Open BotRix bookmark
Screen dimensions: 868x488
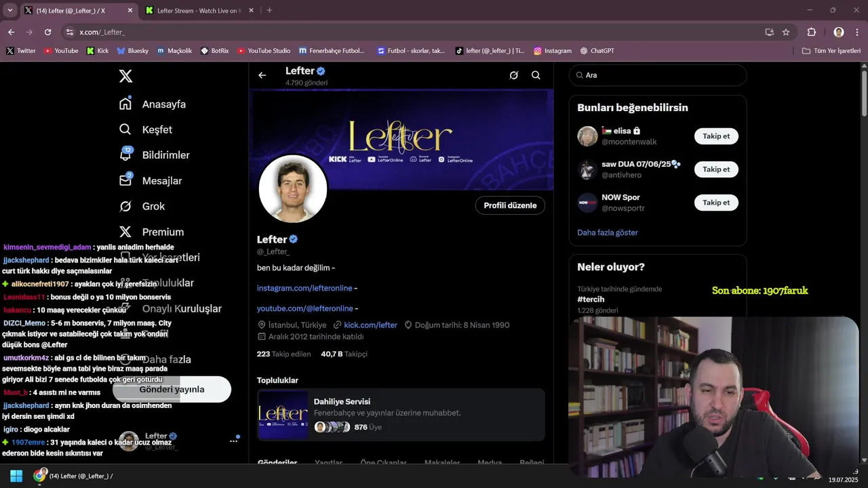pyautogui.click(x=215, y=51)
